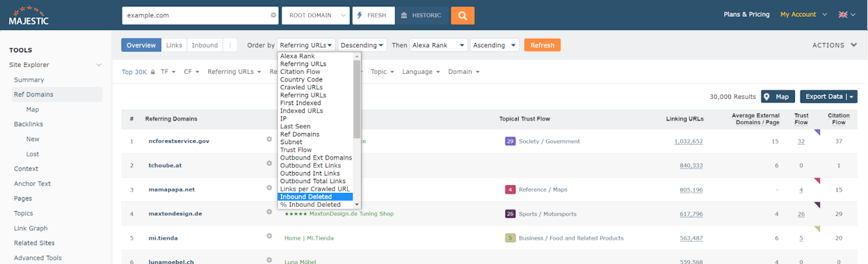Choose Links per Crawled URL option
Image resolution: width=868 pixels, height=264 pixels.
click(x=316, y=189)
